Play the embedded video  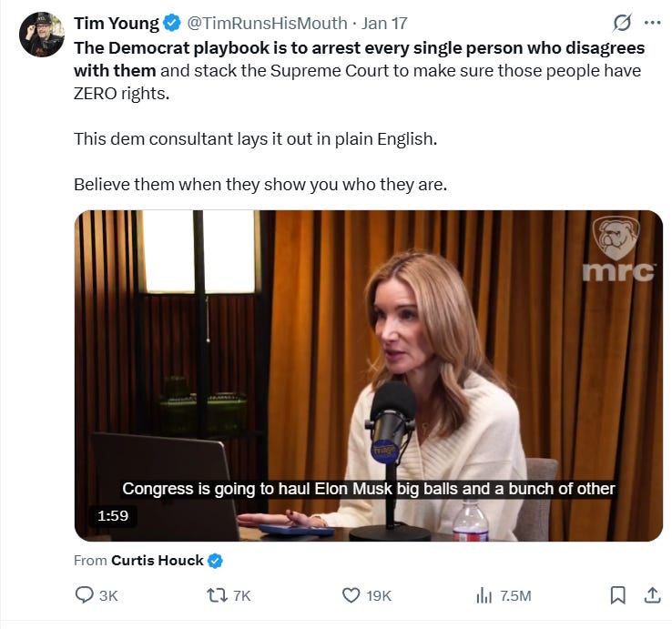[x=369, y=376]
